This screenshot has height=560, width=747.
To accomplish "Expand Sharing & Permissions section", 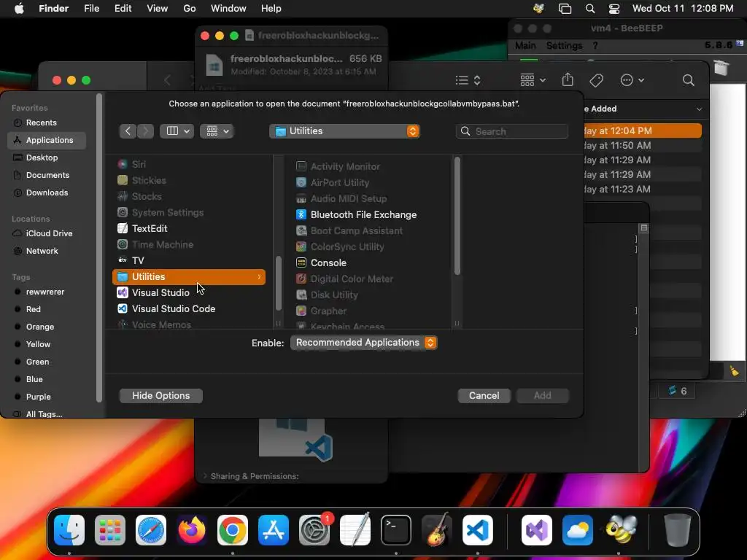I will 205,475.
